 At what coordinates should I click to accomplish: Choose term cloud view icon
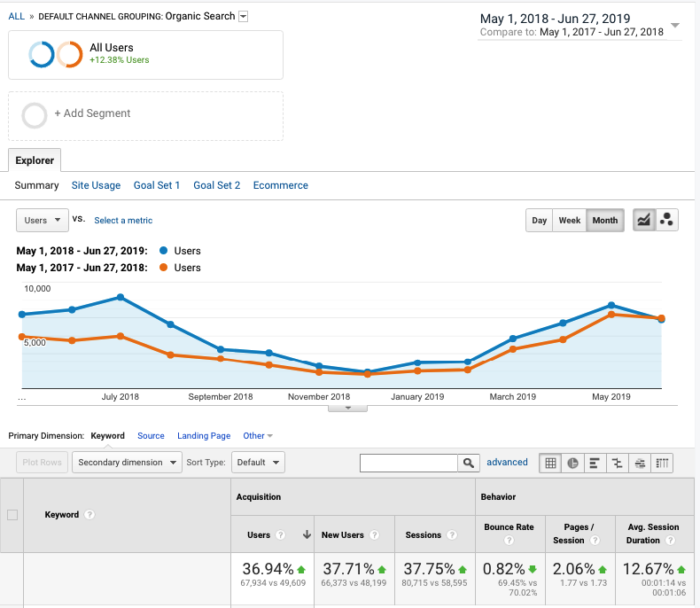[640, 463]
